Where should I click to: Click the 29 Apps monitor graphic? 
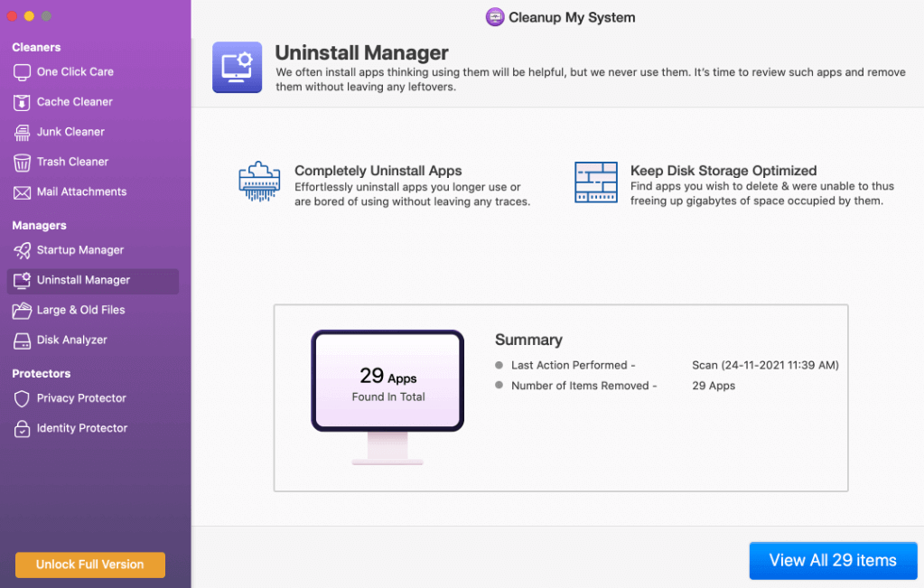pos(387,397)
